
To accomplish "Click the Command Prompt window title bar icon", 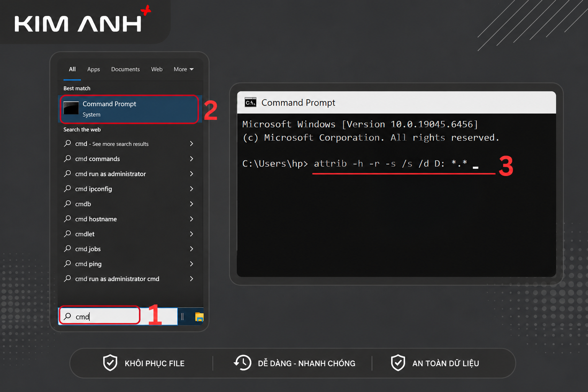I will [x=250, y=103].
